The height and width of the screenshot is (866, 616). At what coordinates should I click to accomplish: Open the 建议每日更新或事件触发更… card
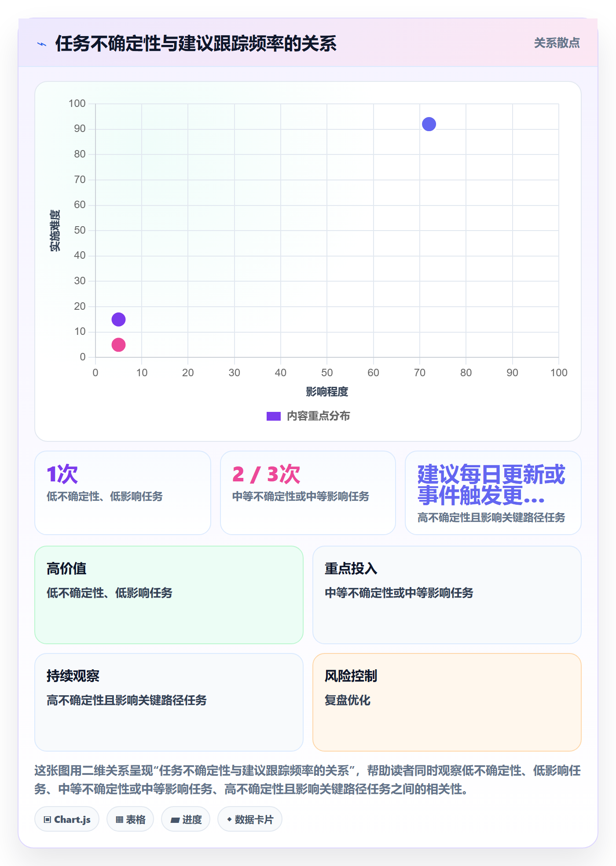[493, 493]
